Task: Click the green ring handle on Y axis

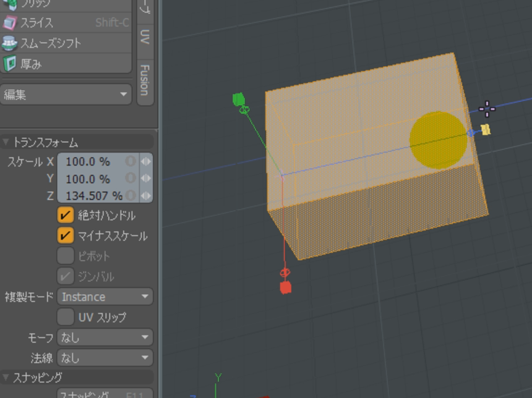Action: 244,110
